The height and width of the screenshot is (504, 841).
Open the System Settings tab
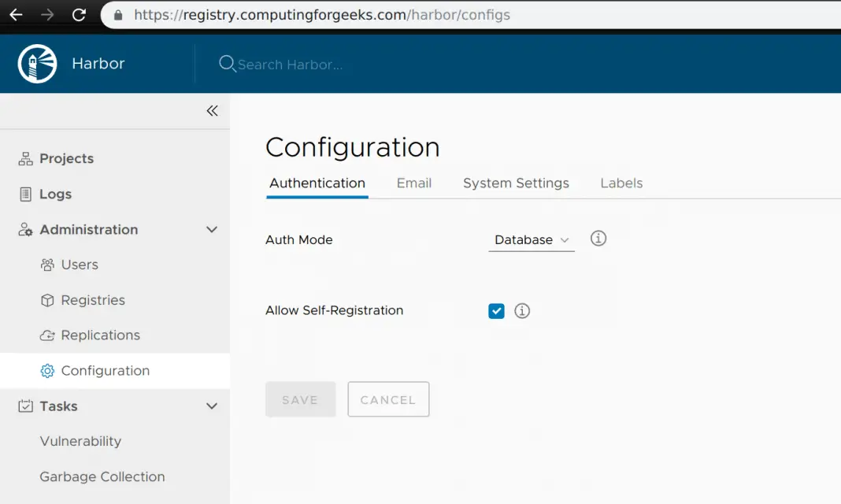click(516, 183)
